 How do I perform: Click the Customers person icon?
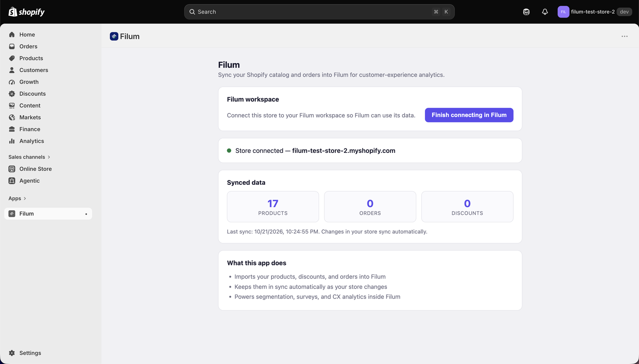click(x=12, y=70)
